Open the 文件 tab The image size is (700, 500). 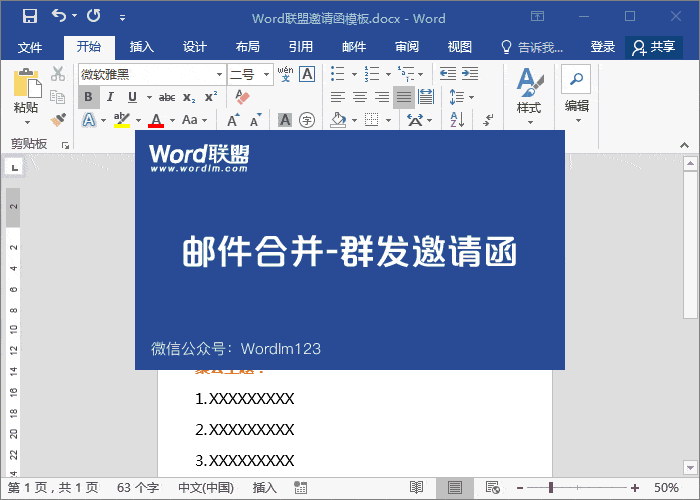(30, 47)
